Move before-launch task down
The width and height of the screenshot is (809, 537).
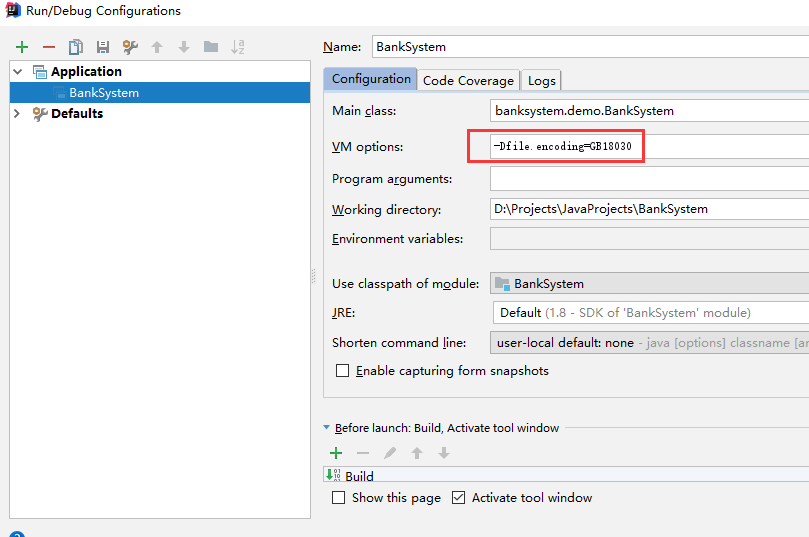pyautogui.click(x=444, y=453)
